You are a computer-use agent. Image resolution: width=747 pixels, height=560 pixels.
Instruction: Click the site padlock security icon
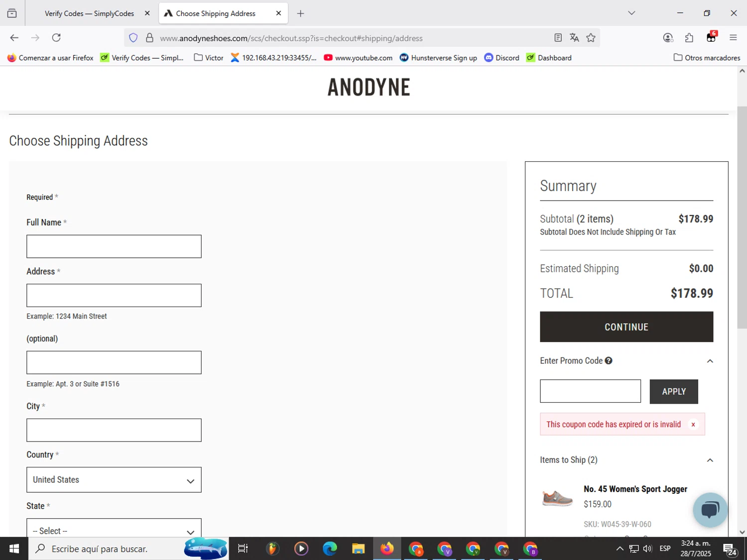point(149,38)
